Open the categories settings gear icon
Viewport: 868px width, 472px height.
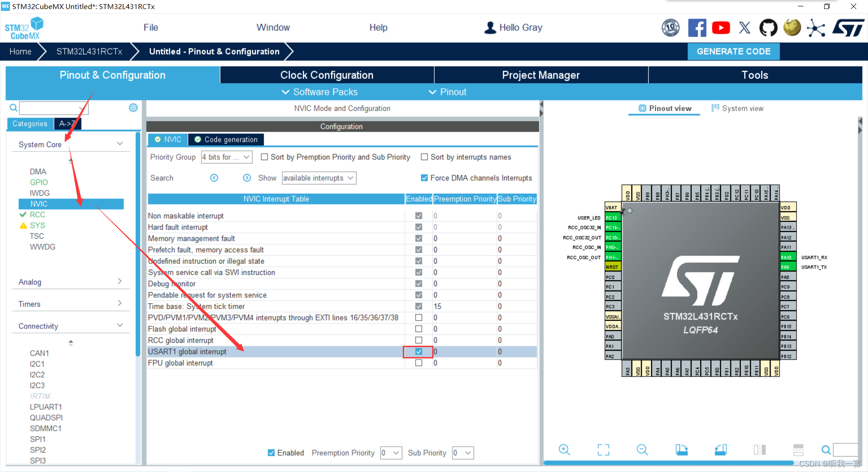[x=133, y=108]
